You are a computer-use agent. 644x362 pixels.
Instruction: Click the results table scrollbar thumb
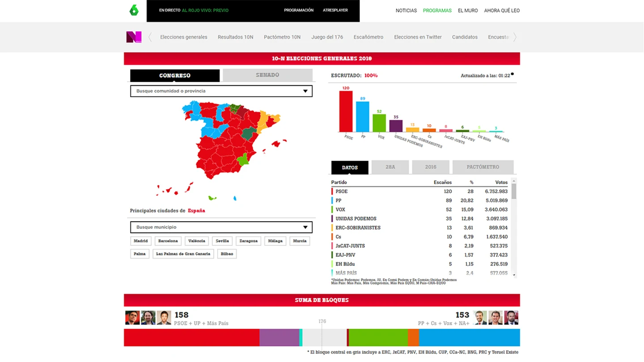point(514,191)
